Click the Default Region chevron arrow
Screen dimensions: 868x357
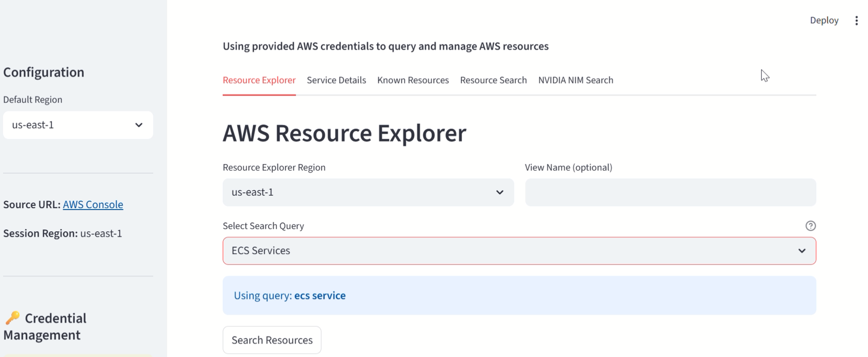[139, 125]
